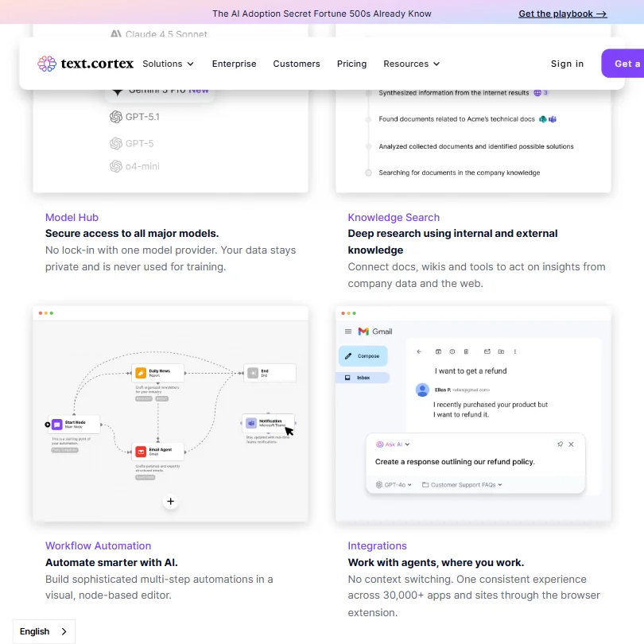Open the Pricing page
The width and height of the screenshot is (644, 644).
click(351, 64)
